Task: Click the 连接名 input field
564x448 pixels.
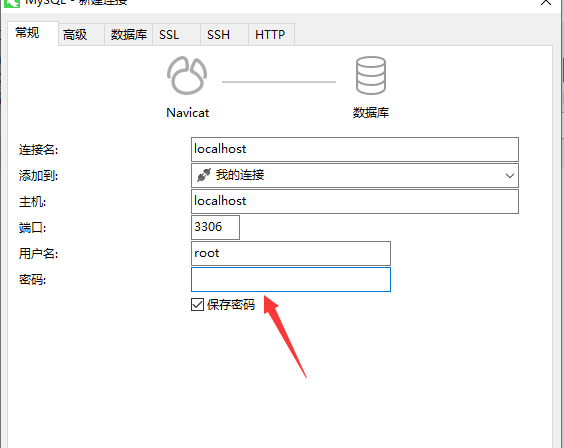Action: (x=355, y=149)
